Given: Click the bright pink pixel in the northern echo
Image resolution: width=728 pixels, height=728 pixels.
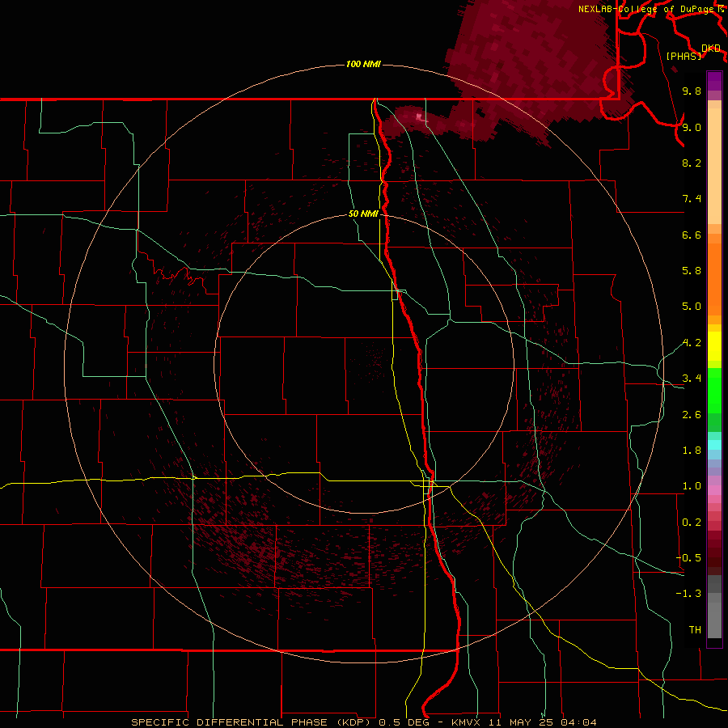Looking at the screenshot, I should [420, 116].
